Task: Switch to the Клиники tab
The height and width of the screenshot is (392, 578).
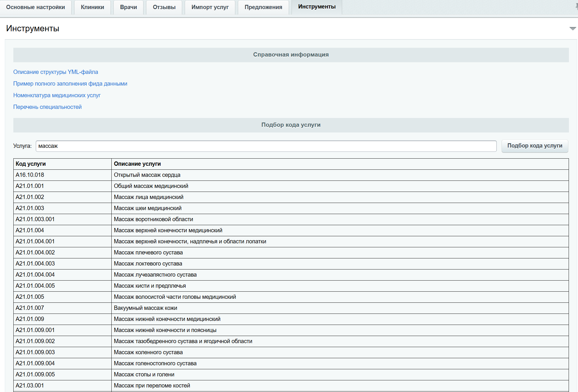Action: point(92,7)
